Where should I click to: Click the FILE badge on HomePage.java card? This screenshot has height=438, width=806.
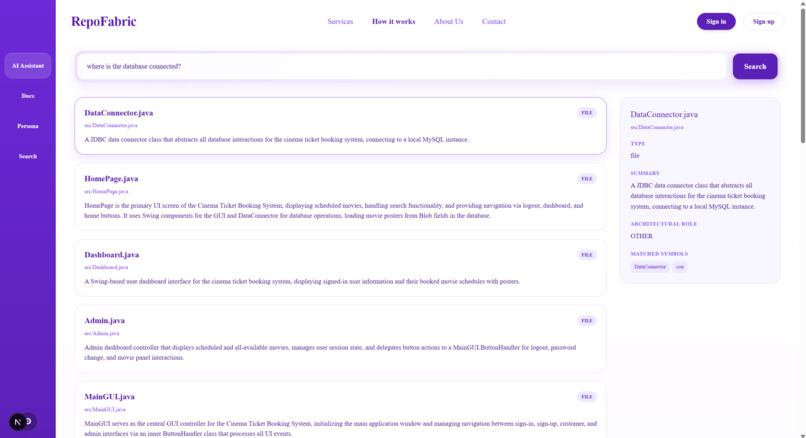587,179
